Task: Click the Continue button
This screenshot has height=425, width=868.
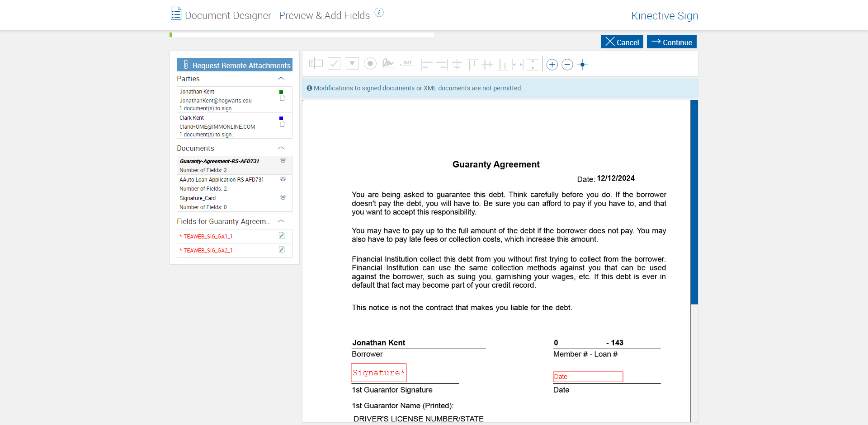Action: [672, 42]
